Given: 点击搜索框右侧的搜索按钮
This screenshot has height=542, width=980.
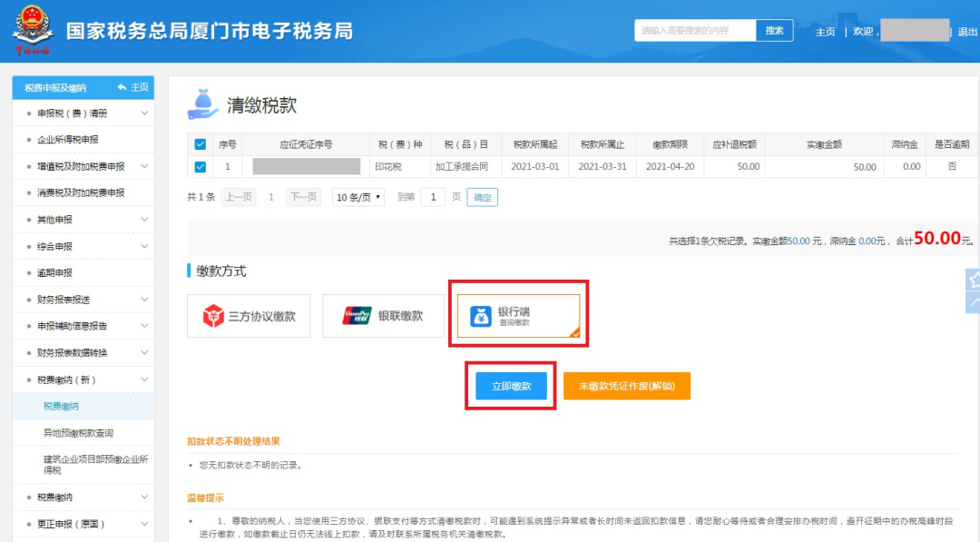Looking at the screenshot, I should click(x=774, y=30).
